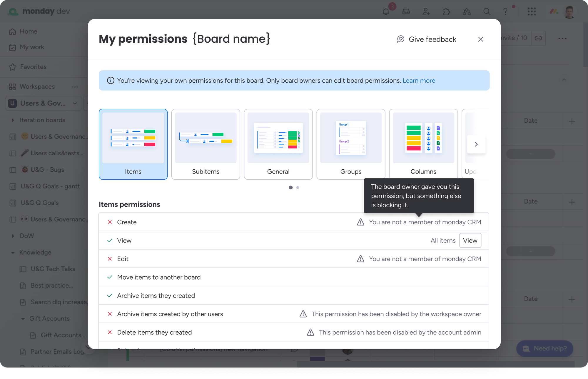Open the nine-dot products switcher
This screenshot has width=588, height=379.
coord(532,12)
